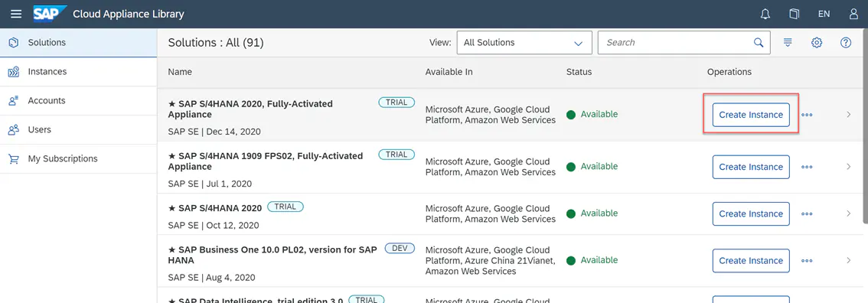This screenshot has width=868, height=303.
Task: Expand details arrow for SAP S/4HANA 2020 row
Action: click(849, 213)
